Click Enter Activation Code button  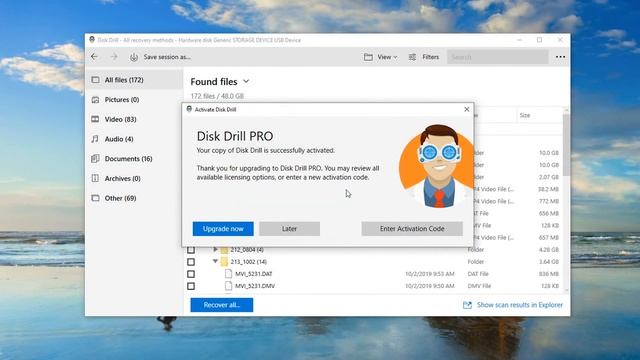[412, 229]
